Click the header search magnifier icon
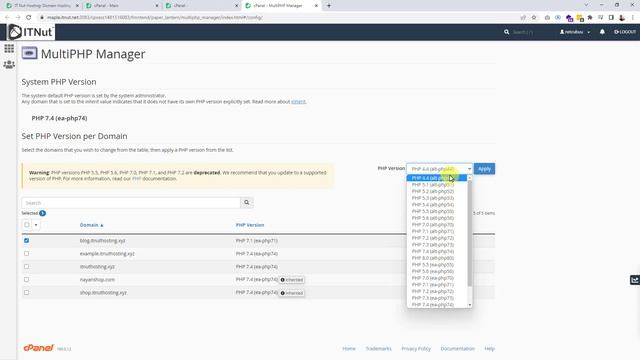 pos(507,32)
